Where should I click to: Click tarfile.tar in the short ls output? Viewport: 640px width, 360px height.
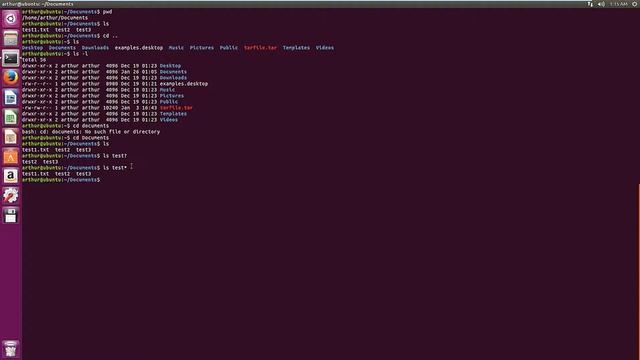[x=260, y=48]
